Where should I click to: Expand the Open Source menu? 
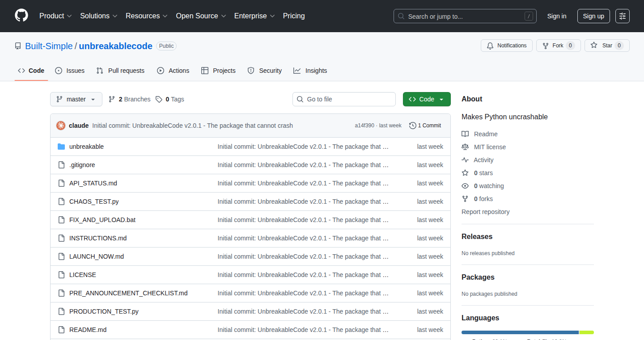click(201, 16)
